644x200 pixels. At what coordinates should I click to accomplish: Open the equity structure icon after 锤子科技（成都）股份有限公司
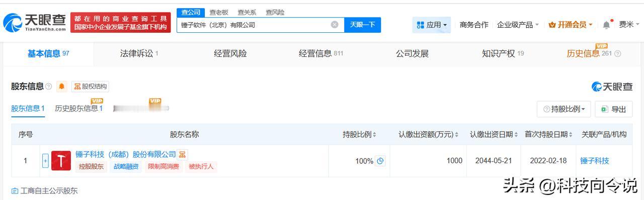[x=183, y=154]
